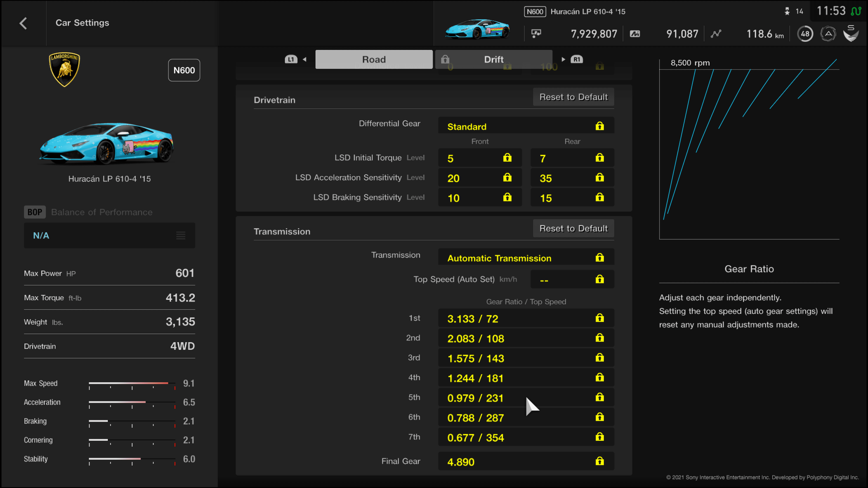Click lock icon on Top Speed Auto Set
Image resolution: width=868 pixels, height=488 pixels.
click(599, 279)
